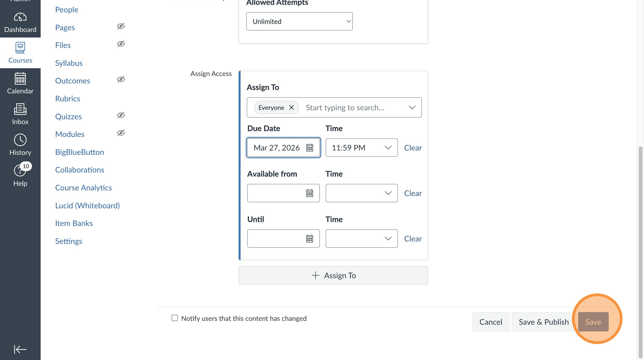Open the History clock icon
This screenshot has height=360, width=644.
(20, 140)
